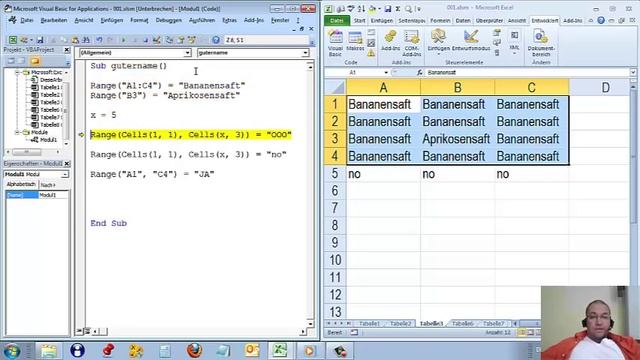This screenshot has height=360, width=640.
Task: Select sheet tab Tabelle6
Action: click(462, 323)
